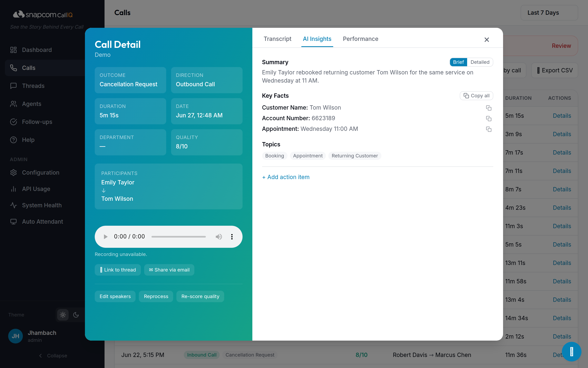Reprocess the call

click(x=156, y=296)
